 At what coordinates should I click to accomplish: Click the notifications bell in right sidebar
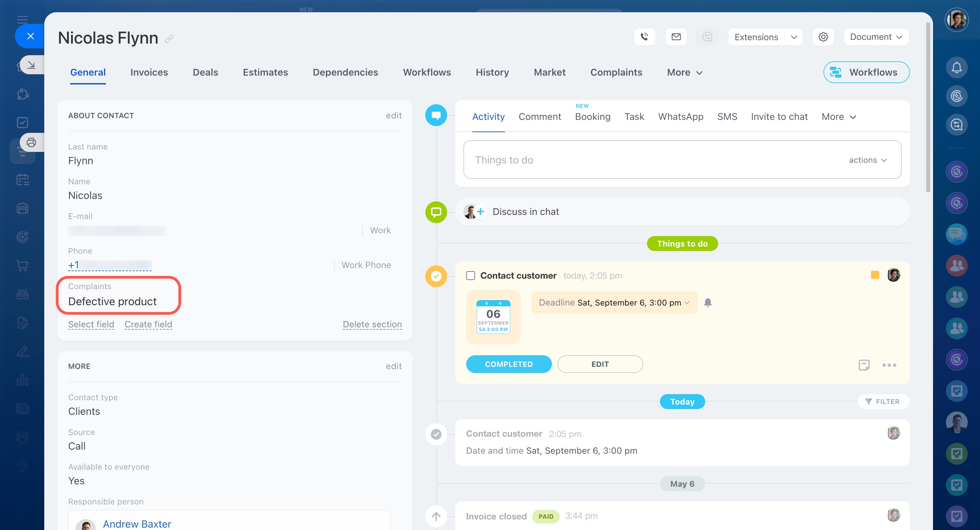click(x=957, y=68)
